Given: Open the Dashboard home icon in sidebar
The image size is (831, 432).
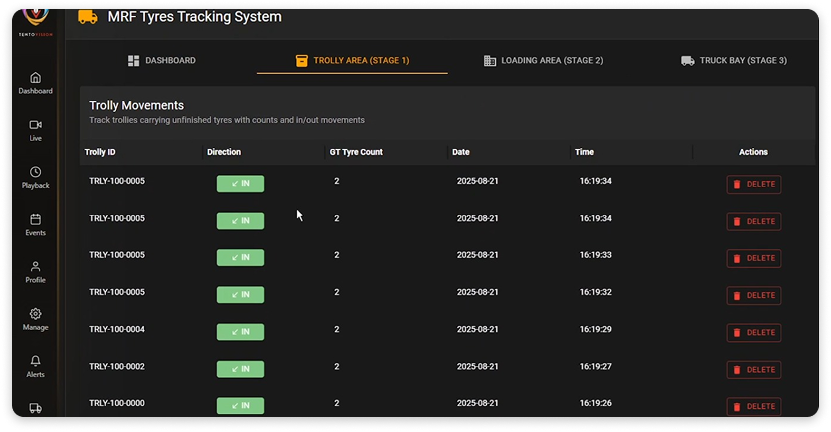Looking at the screenshot, I should 35,78.
